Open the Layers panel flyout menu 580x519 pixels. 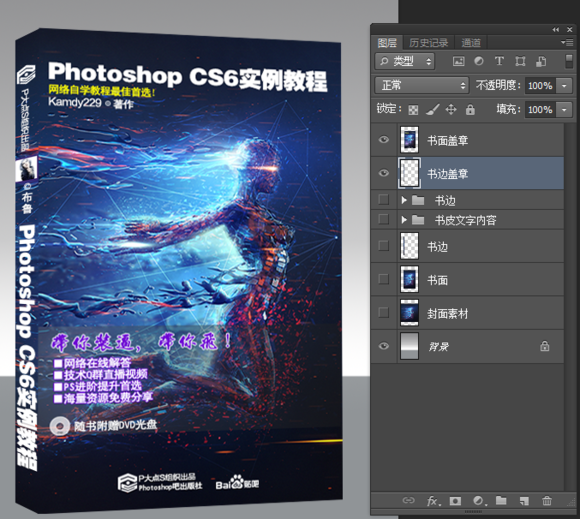[567, 43]
